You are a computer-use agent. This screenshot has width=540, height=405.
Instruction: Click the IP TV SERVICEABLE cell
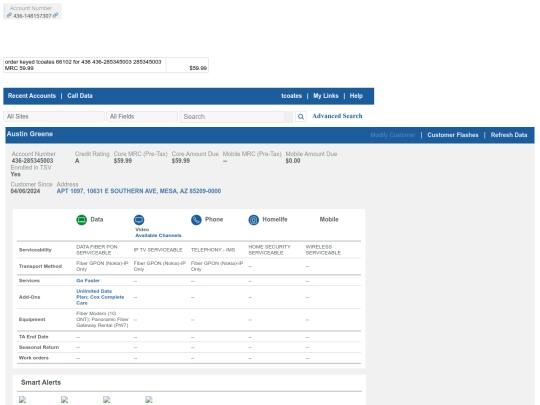click(x=158, y=250)
